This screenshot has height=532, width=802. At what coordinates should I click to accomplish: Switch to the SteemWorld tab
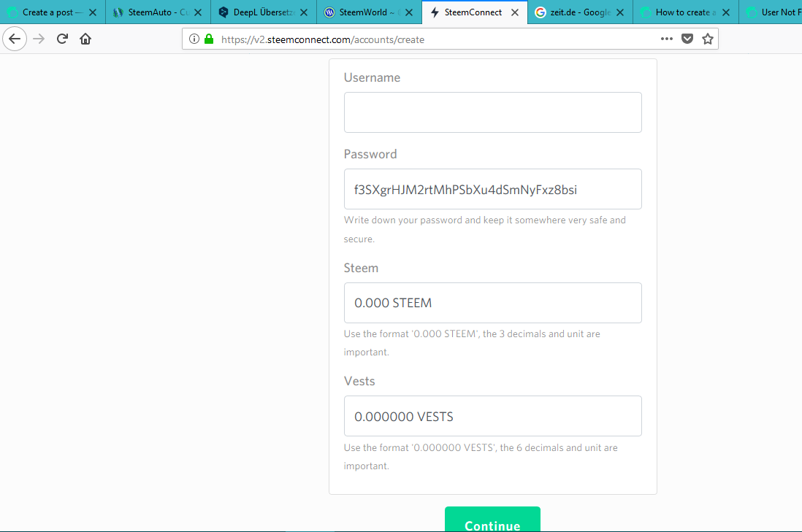370,12
